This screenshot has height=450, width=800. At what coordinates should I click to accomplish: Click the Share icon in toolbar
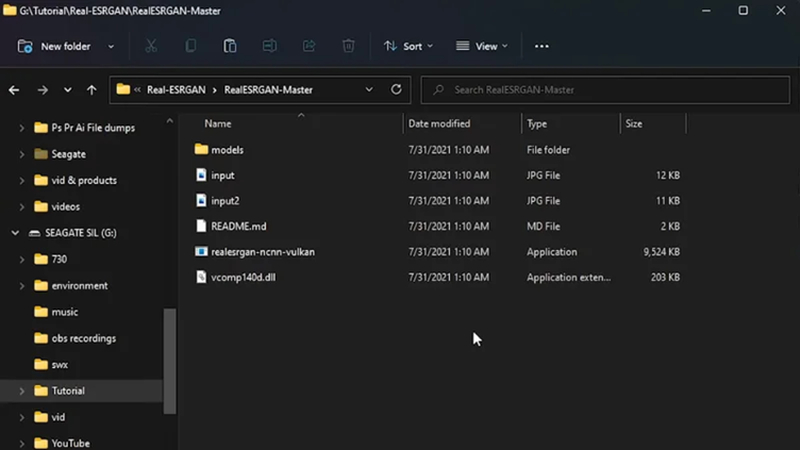[x=309, y=46]
